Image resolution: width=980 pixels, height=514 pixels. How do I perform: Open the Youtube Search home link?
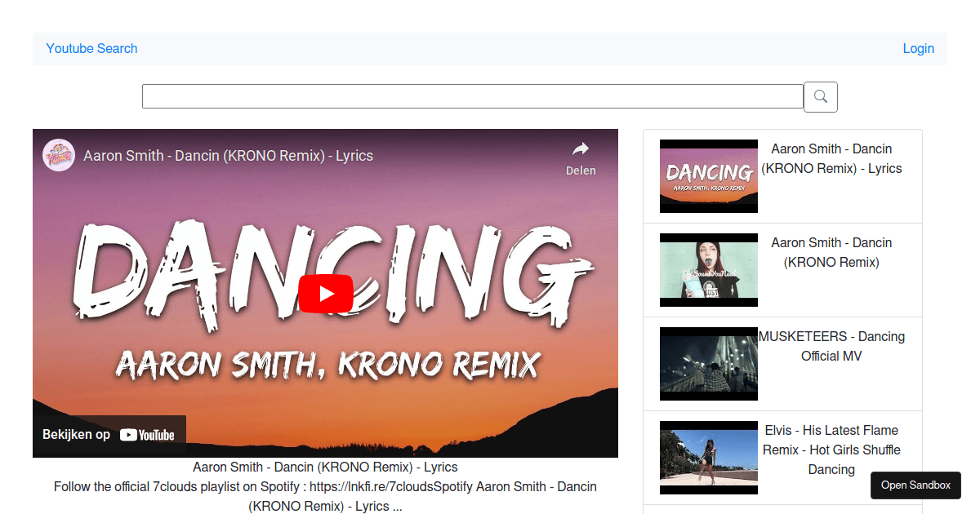point(91,48)
